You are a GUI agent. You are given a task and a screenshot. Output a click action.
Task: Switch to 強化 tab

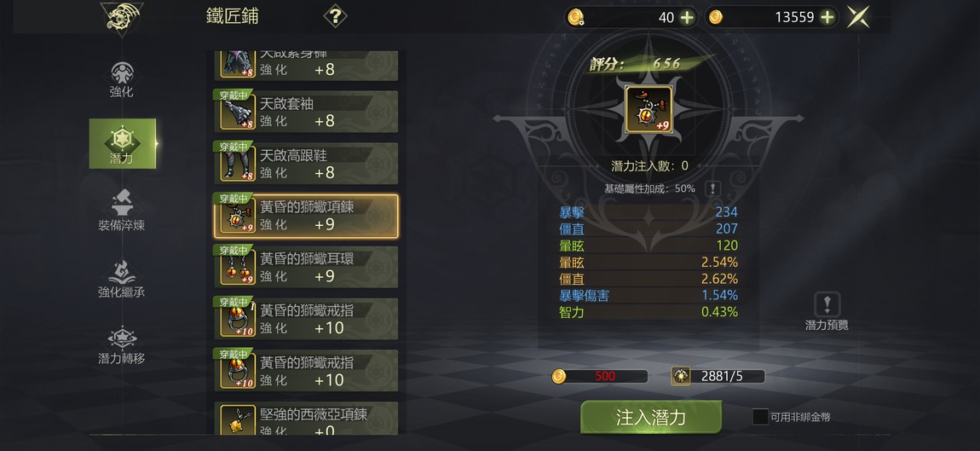[122, 78]
